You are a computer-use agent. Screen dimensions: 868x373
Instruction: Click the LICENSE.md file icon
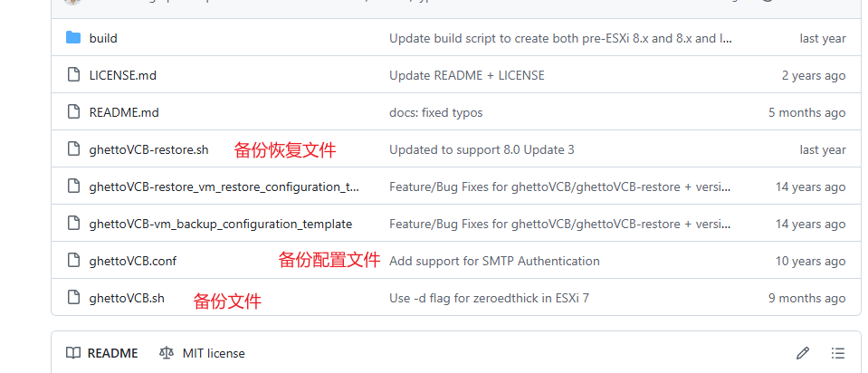[x=73, y=75]
